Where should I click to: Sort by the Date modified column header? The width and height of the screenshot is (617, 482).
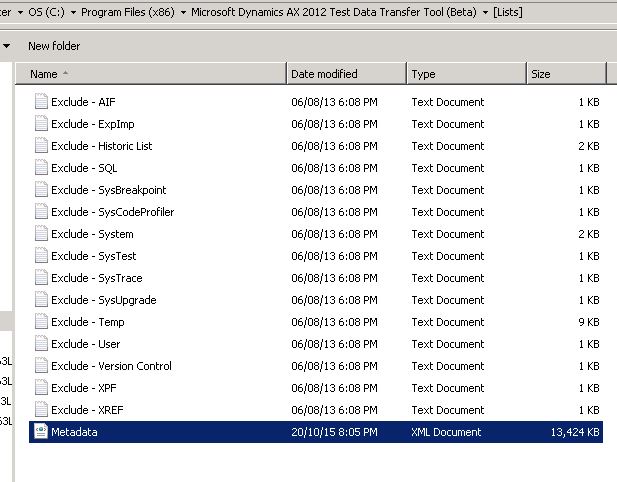[346, 74]
